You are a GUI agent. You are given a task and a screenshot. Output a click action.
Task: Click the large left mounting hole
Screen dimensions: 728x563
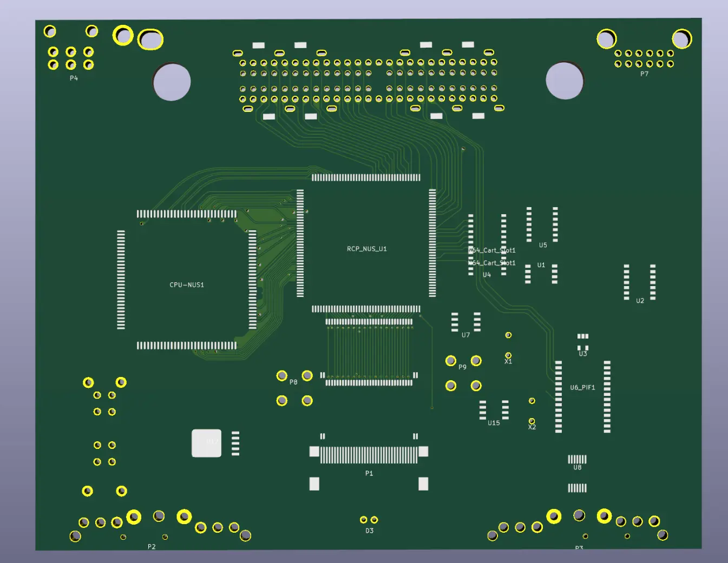pyautogui.click(x=172, y=82)
